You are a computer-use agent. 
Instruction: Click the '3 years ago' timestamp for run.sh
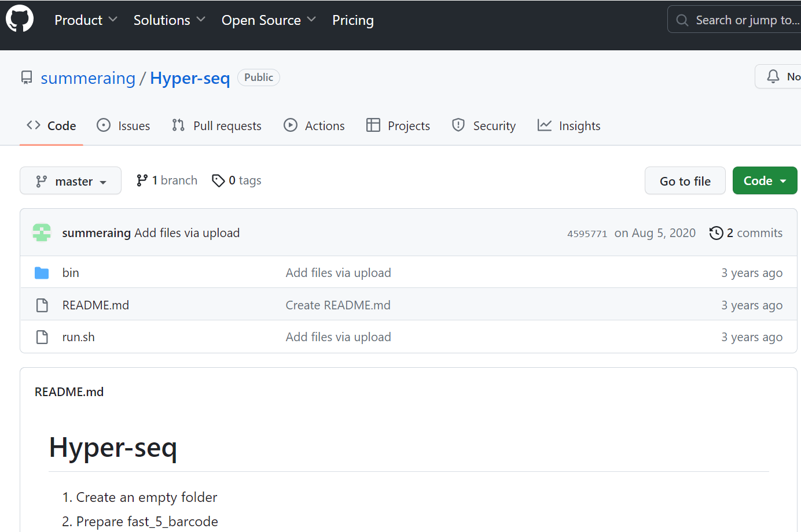coord(752,337)
